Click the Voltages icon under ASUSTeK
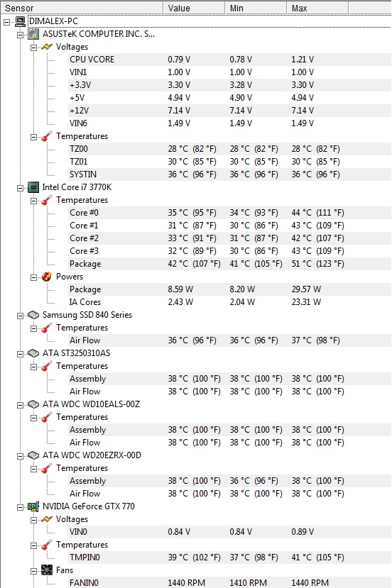The height and width of the screenshot is (588, 392). (x=47, y=47)
